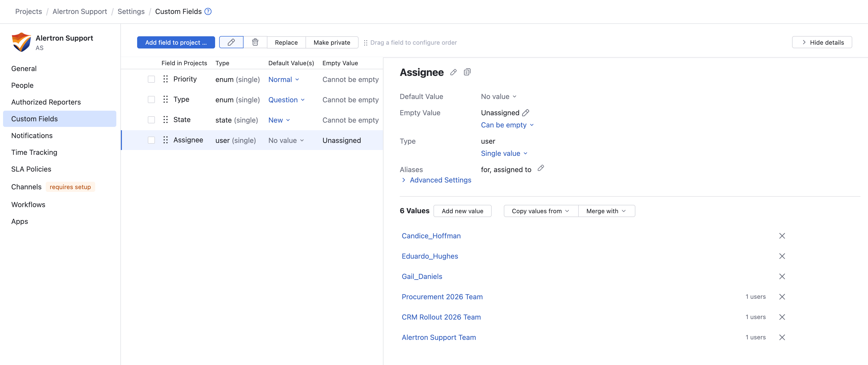Open Custom Fields help question icon
The width and height of the screenshot is (868, 365).
(208, 11)
